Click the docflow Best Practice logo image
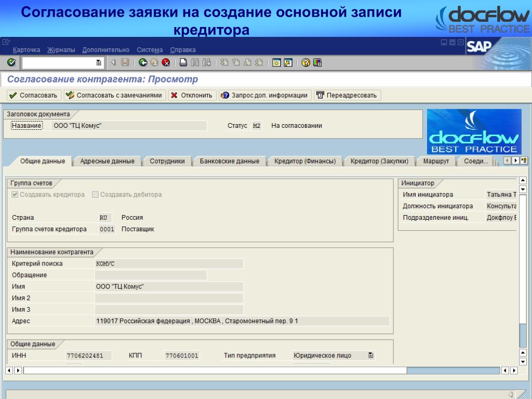This screenshot has height=399, width=532. [474, 131]
